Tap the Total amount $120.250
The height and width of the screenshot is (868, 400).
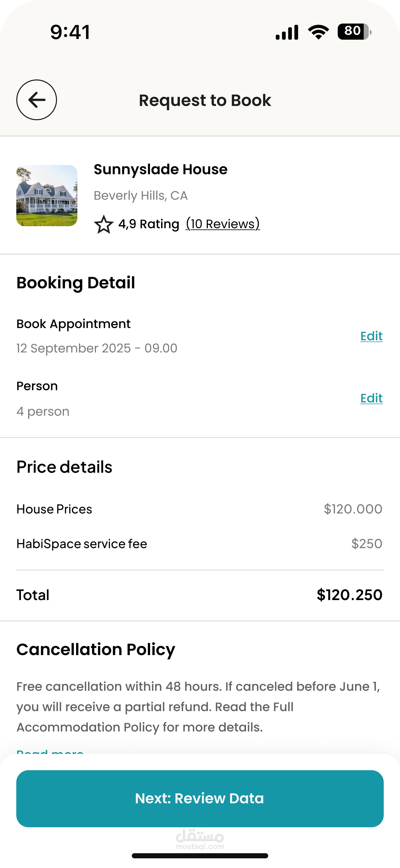click(x=350, y=595)
